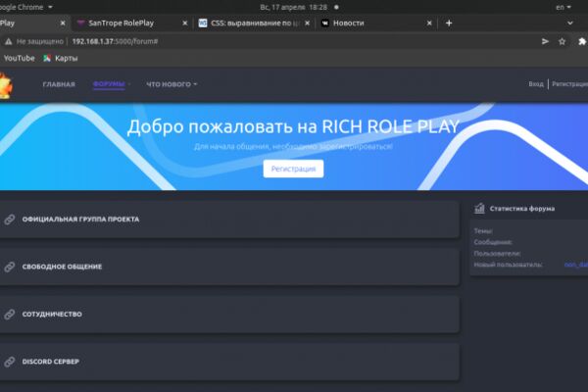Open the Google Chrome app menu
The width and height of the screenshot is (588, 392).
click(x=26, y=7)
